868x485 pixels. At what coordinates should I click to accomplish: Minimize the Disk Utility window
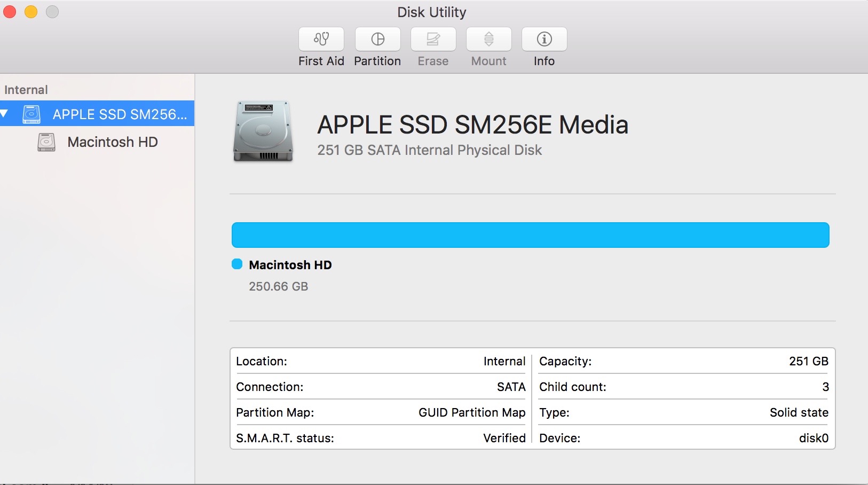[31, 12]
